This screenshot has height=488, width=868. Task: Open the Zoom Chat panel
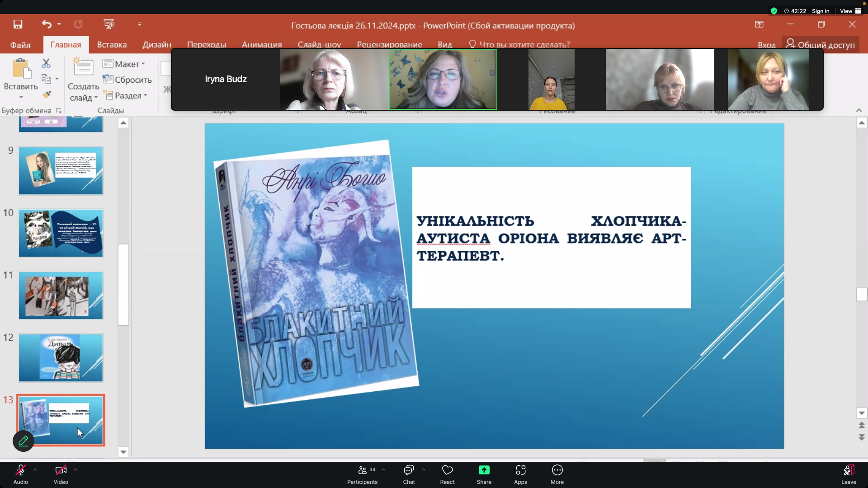coord(409,474)
